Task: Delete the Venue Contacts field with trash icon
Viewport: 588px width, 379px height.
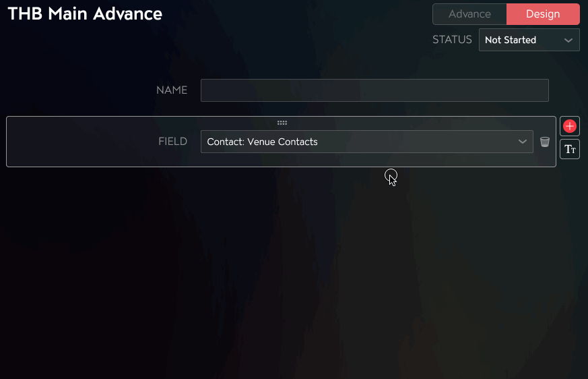Action: (x=544, y=142)
